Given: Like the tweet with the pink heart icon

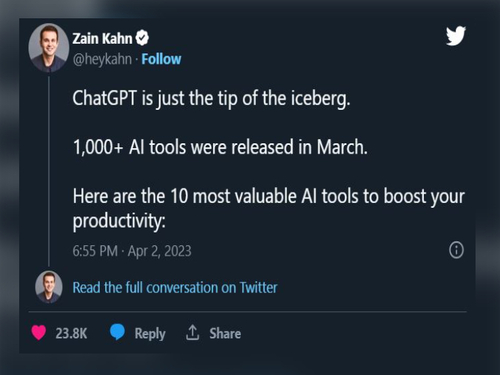Looking at the screenshot, I should pyautogui.click(x=39, y=332).
